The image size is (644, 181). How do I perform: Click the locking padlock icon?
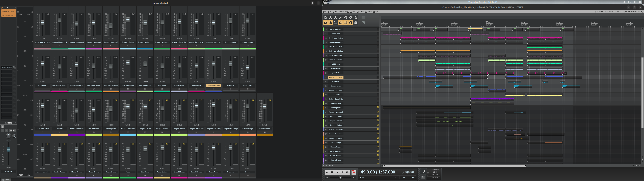click(356, 23)
